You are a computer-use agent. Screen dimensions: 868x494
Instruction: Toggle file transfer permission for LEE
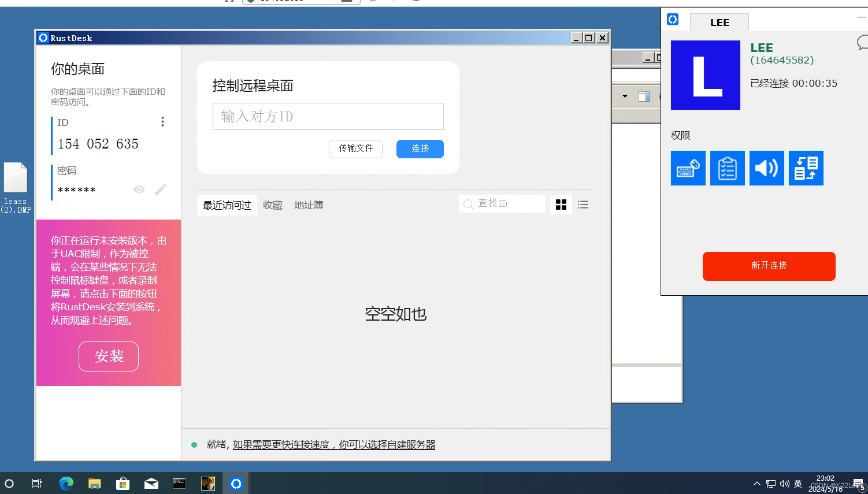[806, 168]
